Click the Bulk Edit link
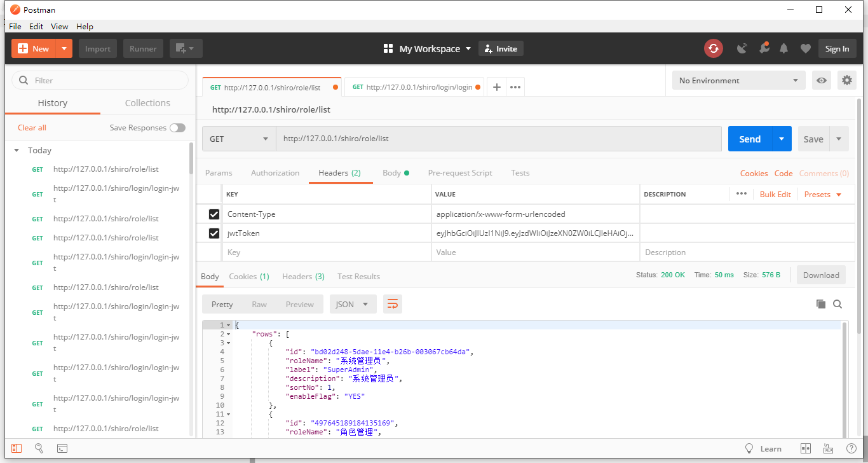Screen dimensions: 868x463 point(775,194)
